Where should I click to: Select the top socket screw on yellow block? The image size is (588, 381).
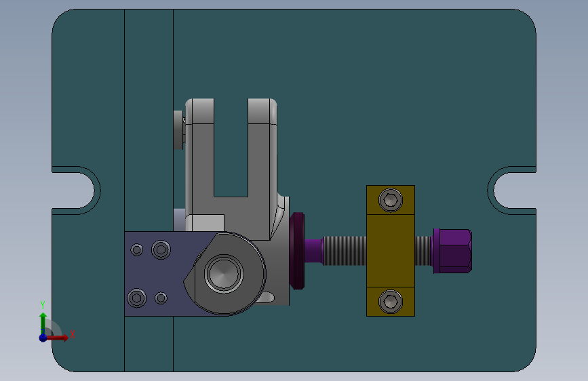pyautogui.click(x=391, y=200)
